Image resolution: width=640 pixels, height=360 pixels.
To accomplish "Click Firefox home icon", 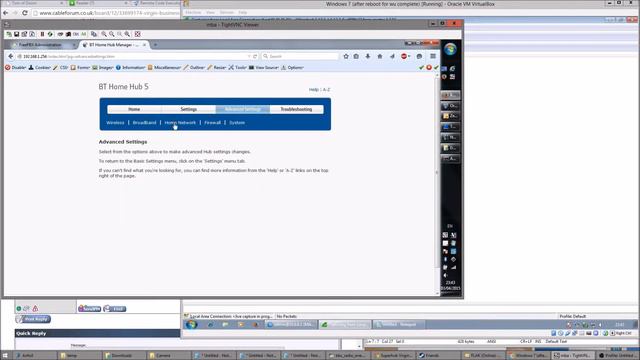I will click(x=380, y=56).
